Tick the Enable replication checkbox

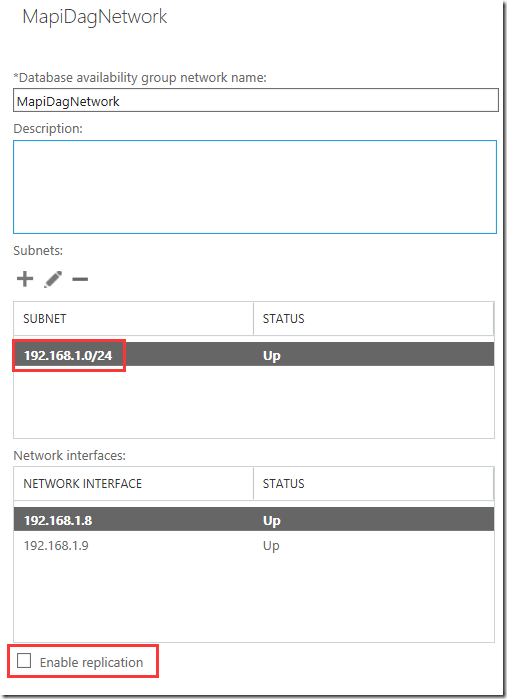click(x=24, y=661)
